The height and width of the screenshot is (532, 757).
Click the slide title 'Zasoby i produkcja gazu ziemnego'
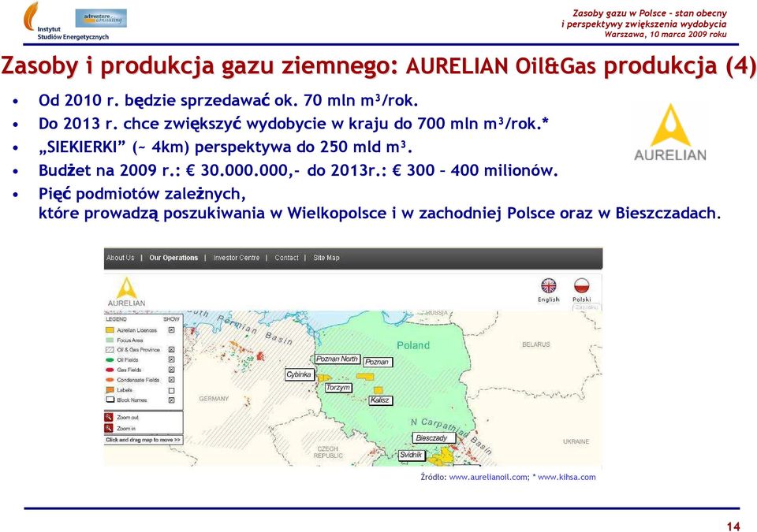(200, 66)
